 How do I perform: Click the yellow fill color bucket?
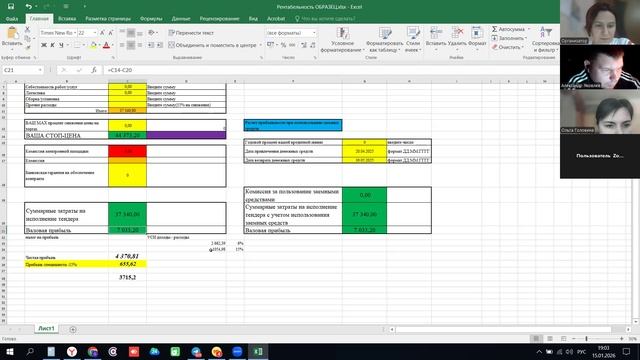tap(93, 45)
